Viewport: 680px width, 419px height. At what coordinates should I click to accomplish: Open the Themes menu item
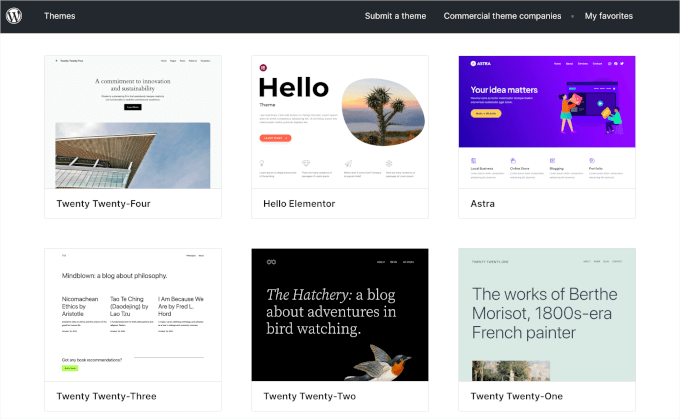pyautogui.click(x=59, y=16)
